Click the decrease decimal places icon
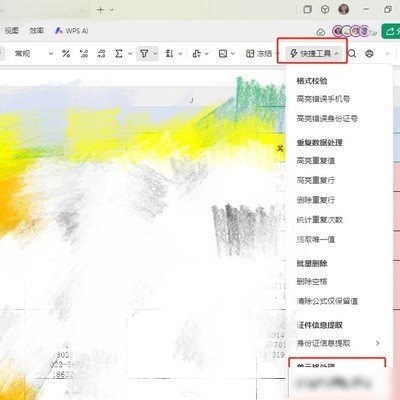 point(101,54)
